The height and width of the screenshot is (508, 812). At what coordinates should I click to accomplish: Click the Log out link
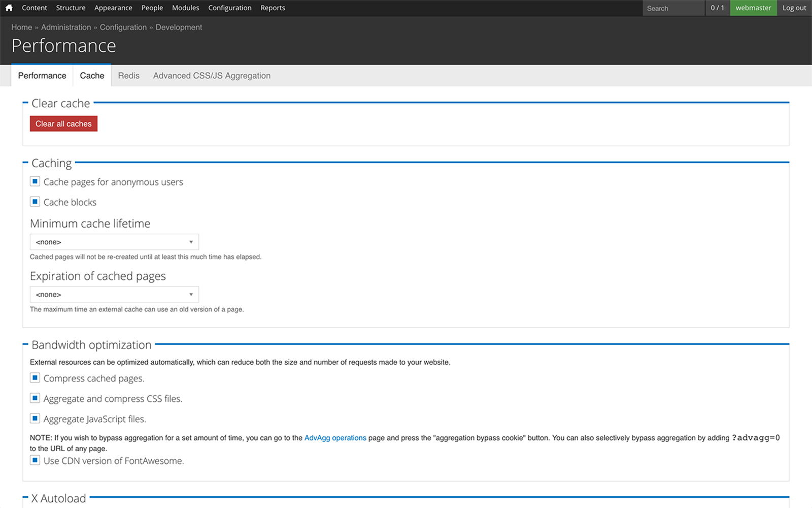click(794, 8)
